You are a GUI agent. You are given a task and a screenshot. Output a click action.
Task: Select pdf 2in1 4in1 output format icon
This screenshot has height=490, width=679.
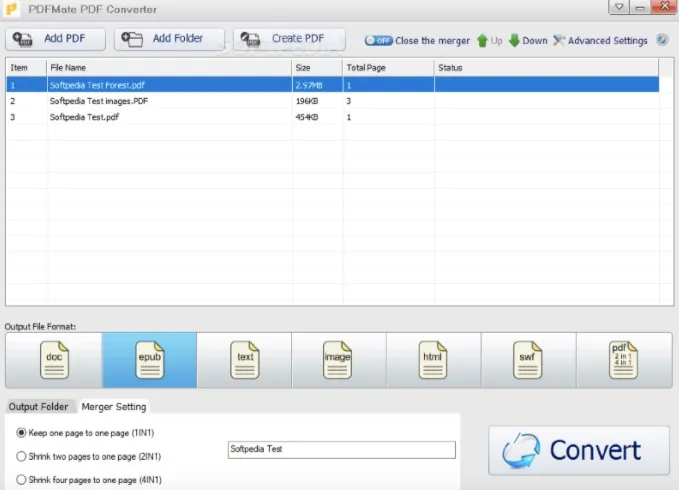coord(624,360)
